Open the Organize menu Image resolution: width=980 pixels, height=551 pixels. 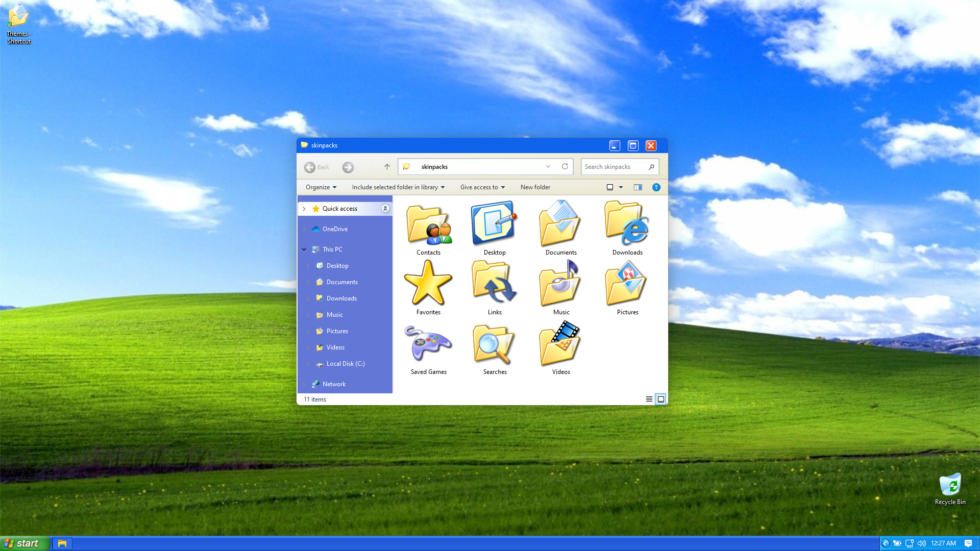320,187
